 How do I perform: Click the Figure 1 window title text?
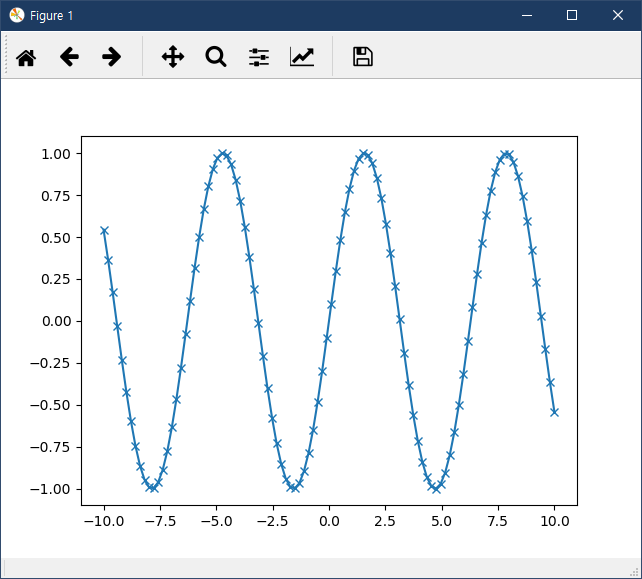pyautogui.click(x=52, y=16)
